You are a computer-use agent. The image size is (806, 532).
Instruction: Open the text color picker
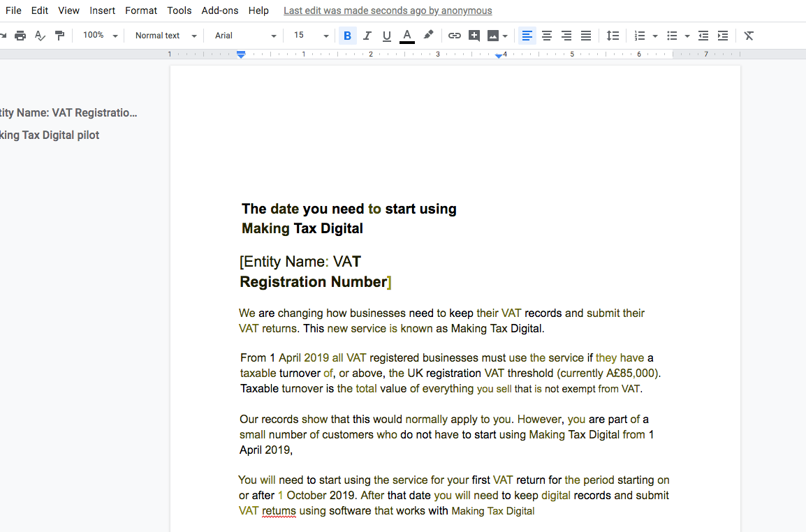tap(407, 36)
